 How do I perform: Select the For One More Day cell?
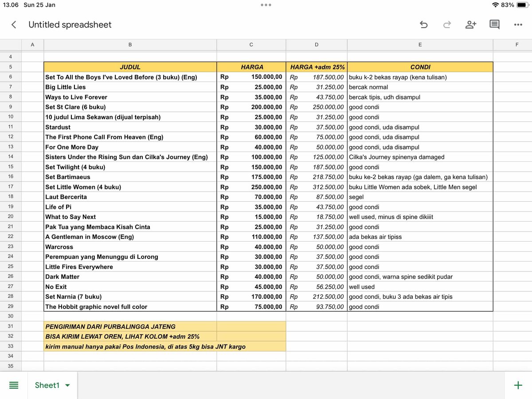[x=130, y=147]
